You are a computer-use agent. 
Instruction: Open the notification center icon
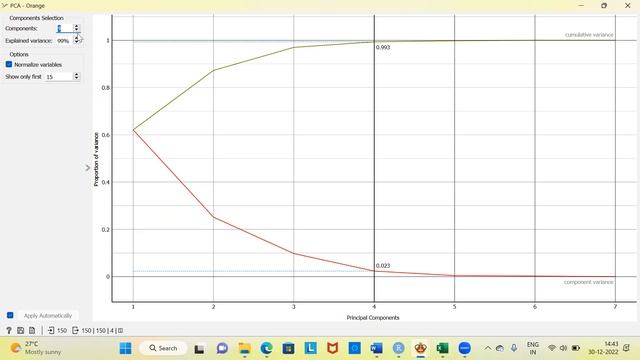(x=627, y=348)
